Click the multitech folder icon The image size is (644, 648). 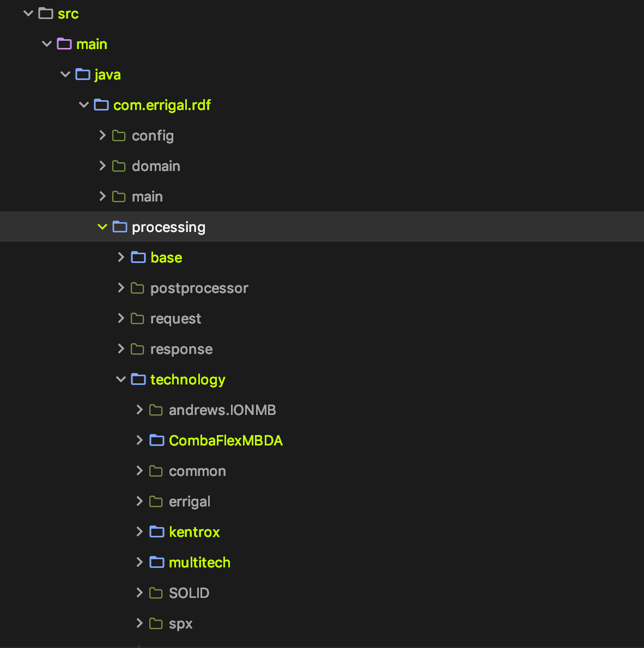pos(157,563)
